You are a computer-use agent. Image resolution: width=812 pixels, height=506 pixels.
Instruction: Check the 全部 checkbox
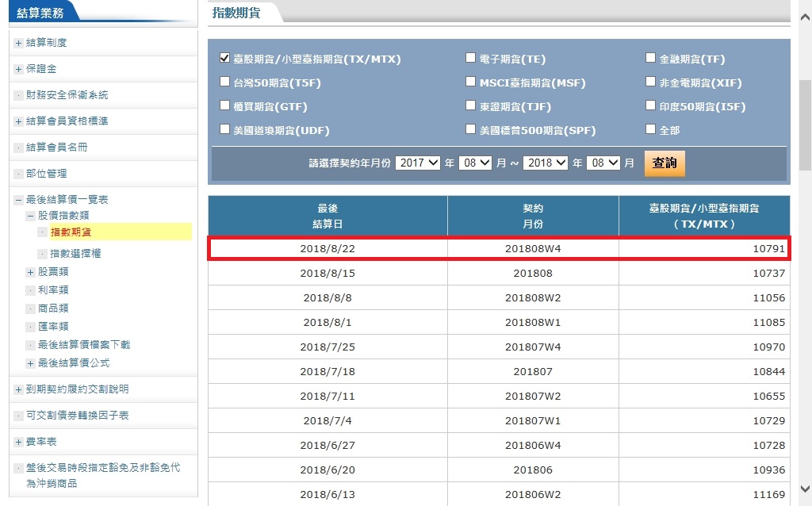[x=650, y=129]
